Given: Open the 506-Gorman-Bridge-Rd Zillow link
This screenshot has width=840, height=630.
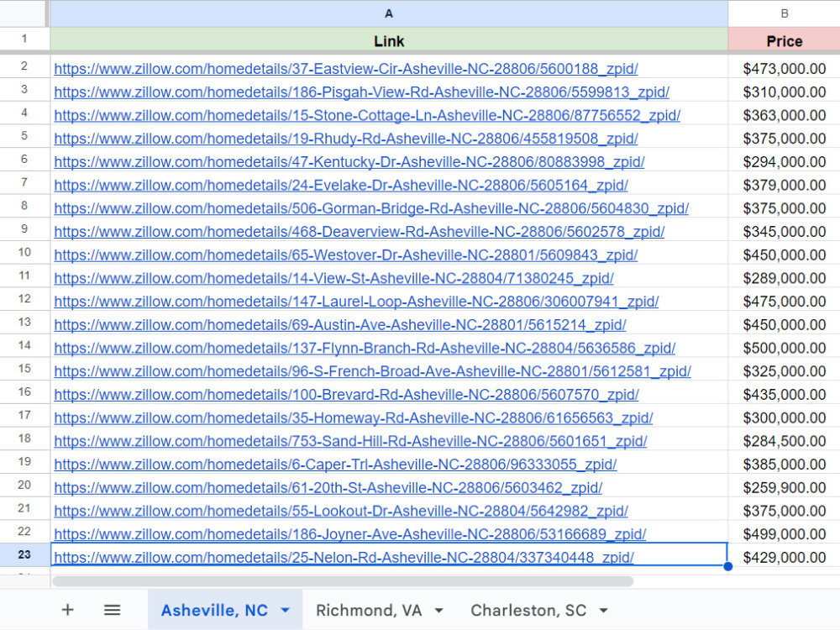Looking at the screenshot, I should [x=371, y=208].
